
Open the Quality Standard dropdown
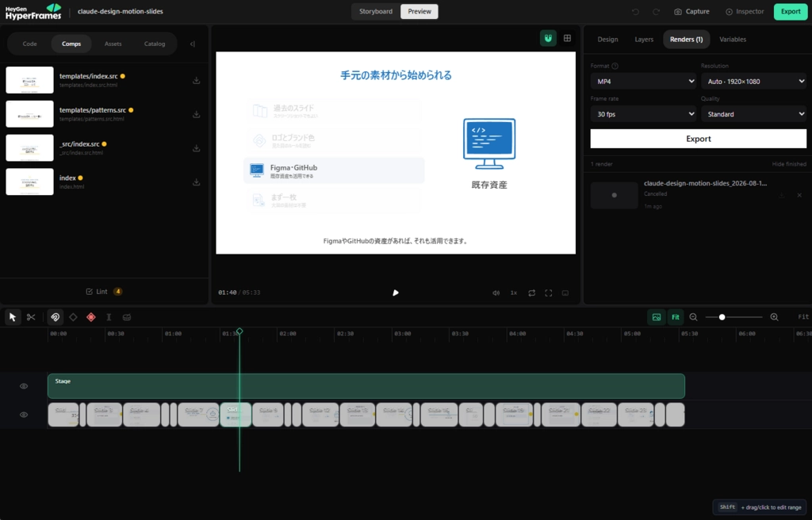(753, 114)
